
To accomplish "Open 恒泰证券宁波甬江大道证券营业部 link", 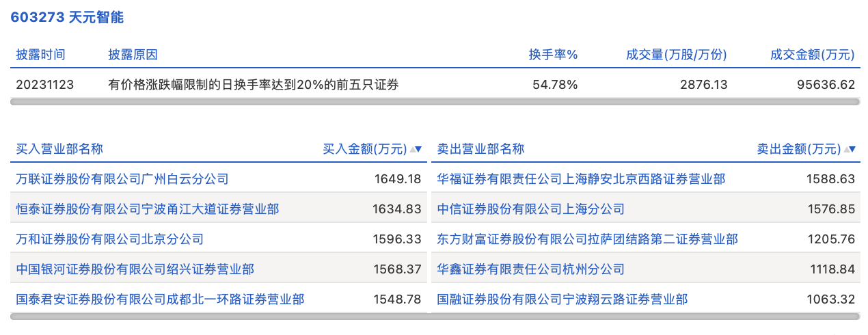I will [148, 209].
